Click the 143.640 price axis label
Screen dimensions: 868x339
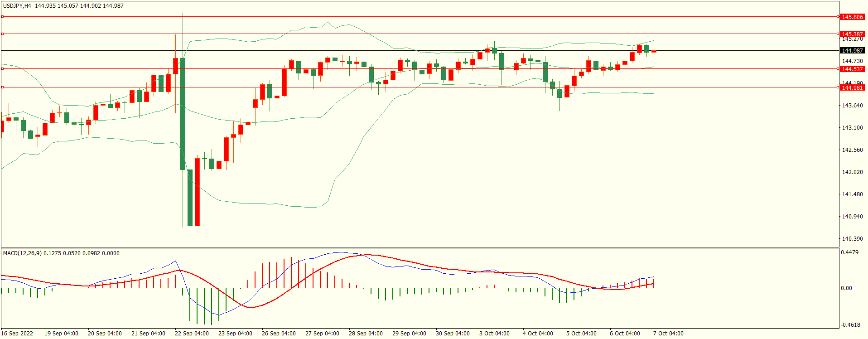click(x=852, y=106)
